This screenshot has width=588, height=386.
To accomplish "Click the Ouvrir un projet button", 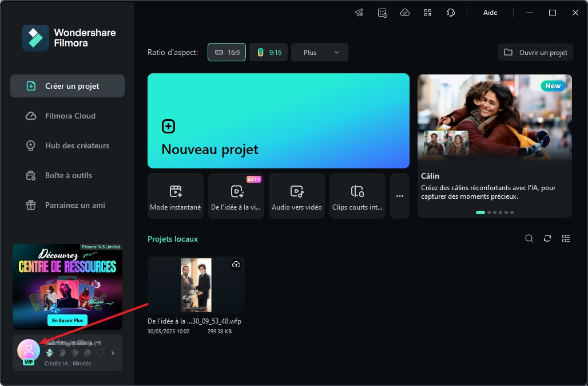I will [535, 52].
